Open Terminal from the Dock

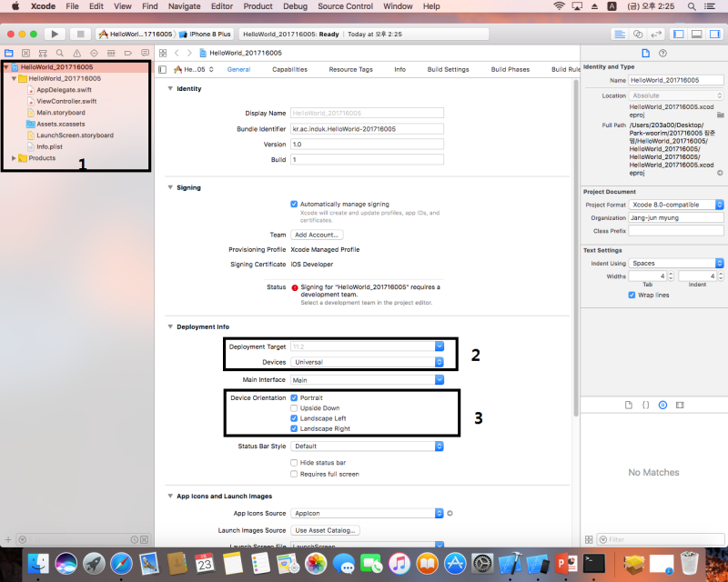tap(594, 565)
